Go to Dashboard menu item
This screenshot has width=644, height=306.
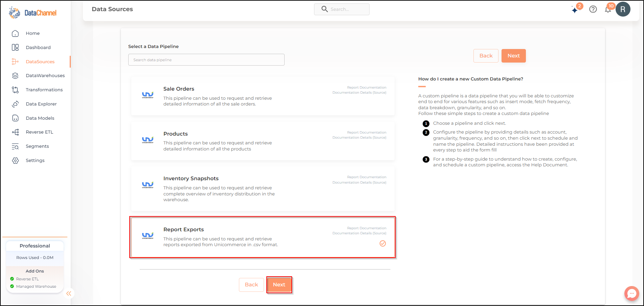tap(38, 47)
